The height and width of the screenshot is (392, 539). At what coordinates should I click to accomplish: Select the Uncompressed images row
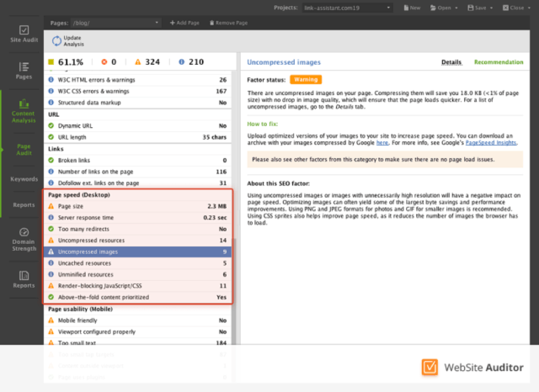click(x=137, y=252)
